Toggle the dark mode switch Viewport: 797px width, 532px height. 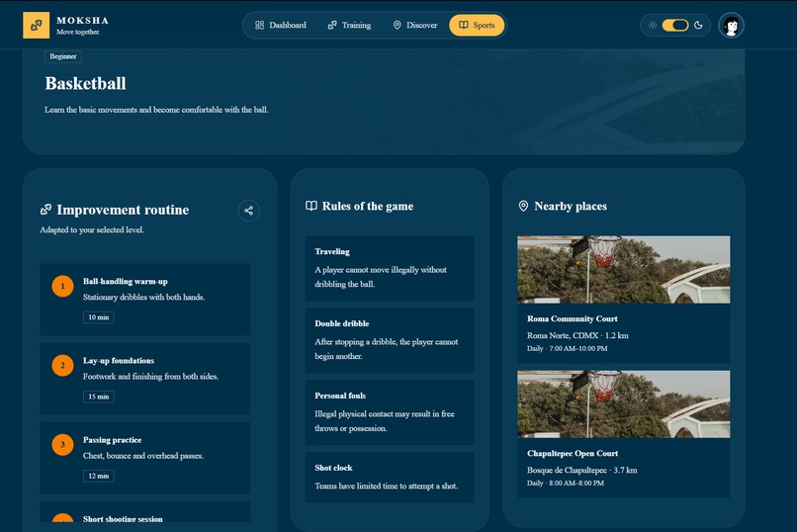pyautogui.click(x=675, y=25)
